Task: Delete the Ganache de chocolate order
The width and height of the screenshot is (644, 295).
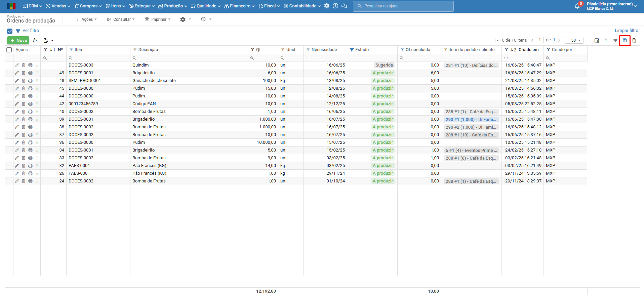Action: point(24,81)
